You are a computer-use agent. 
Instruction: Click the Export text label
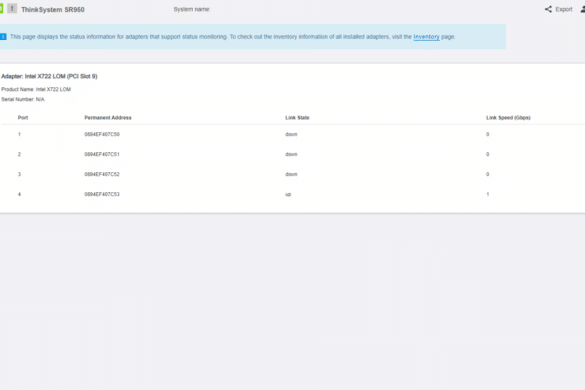(x=564, y=9)
